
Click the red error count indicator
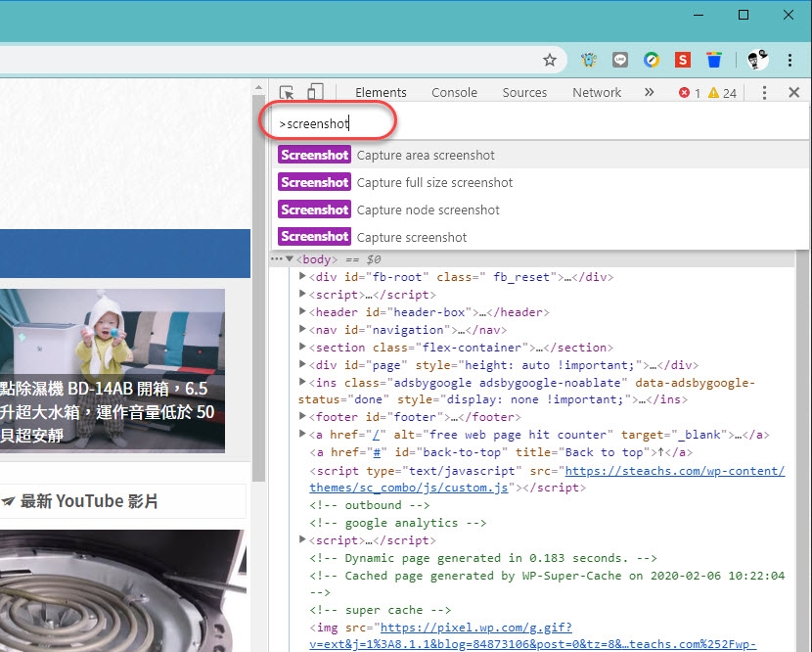tap(690, 93)
